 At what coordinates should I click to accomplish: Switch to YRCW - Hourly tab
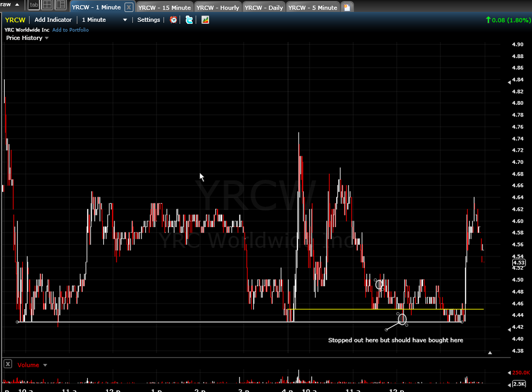pyautogui.click(x=218, y=7)
